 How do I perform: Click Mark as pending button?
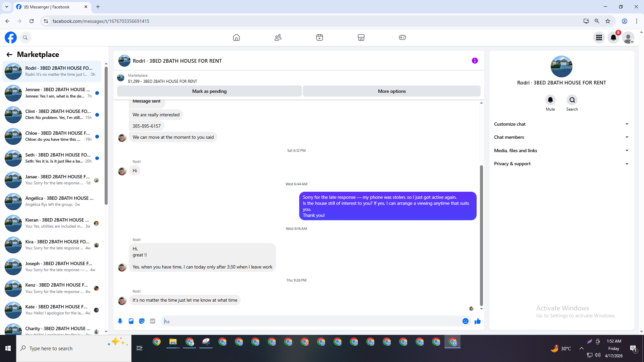click(209, 91)
